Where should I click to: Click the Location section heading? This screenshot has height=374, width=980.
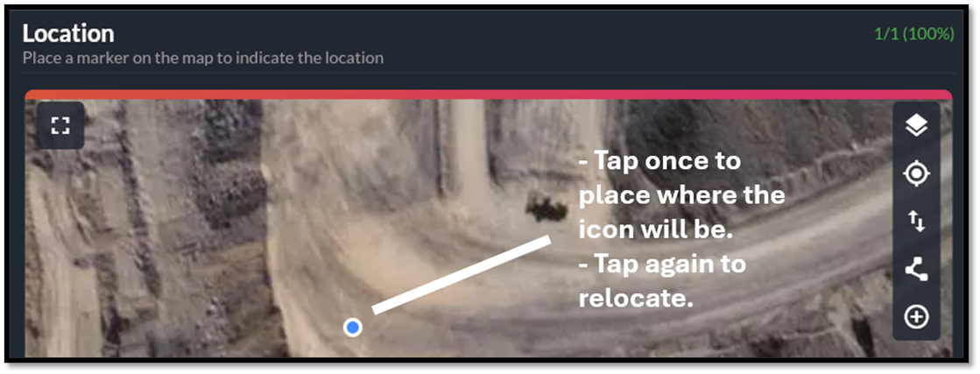68,33
